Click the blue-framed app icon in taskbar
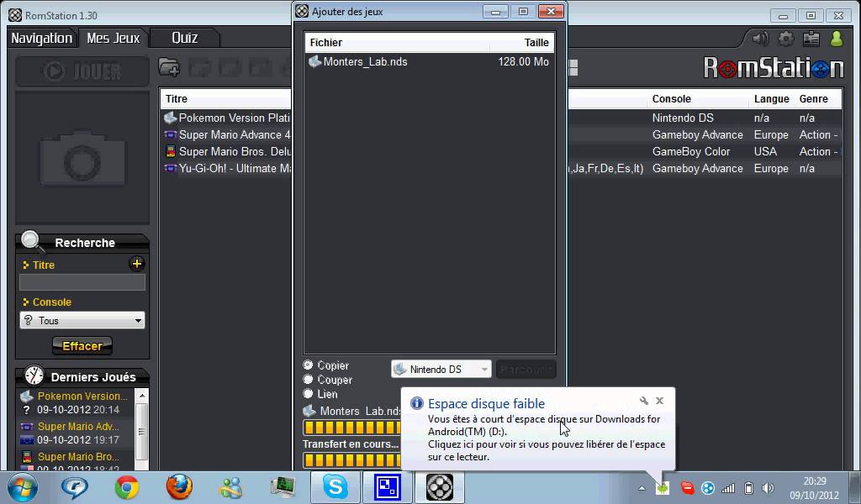861x504 pixels. tap(387, 487)
